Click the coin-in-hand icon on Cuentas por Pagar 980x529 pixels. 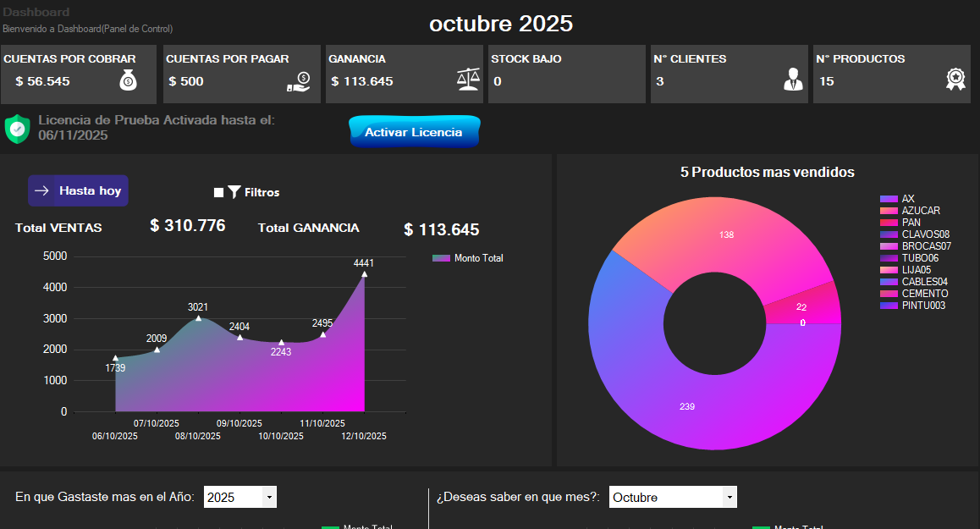[x=299, y=80]
